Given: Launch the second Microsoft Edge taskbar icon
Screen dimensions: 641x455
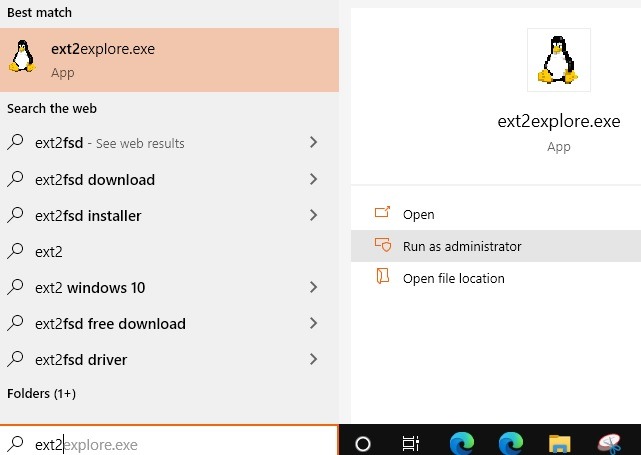Looking at the screenshot, I should click(x=511, y=444).
